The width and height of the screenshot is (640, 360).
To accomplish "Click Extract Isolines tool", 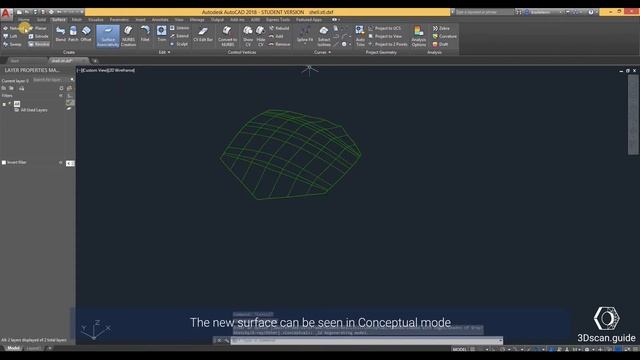I will tap(324, 36).
